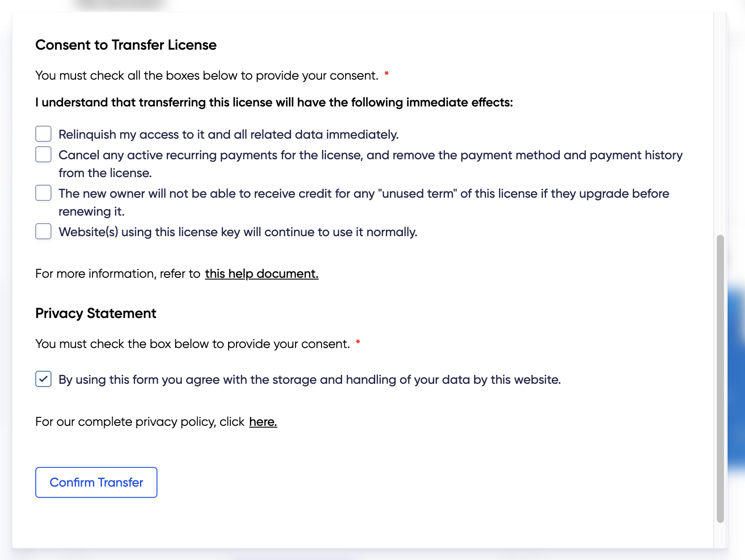
Task: Click the 'Cancel any active recurring payments' label text
Action: point(370,155)
